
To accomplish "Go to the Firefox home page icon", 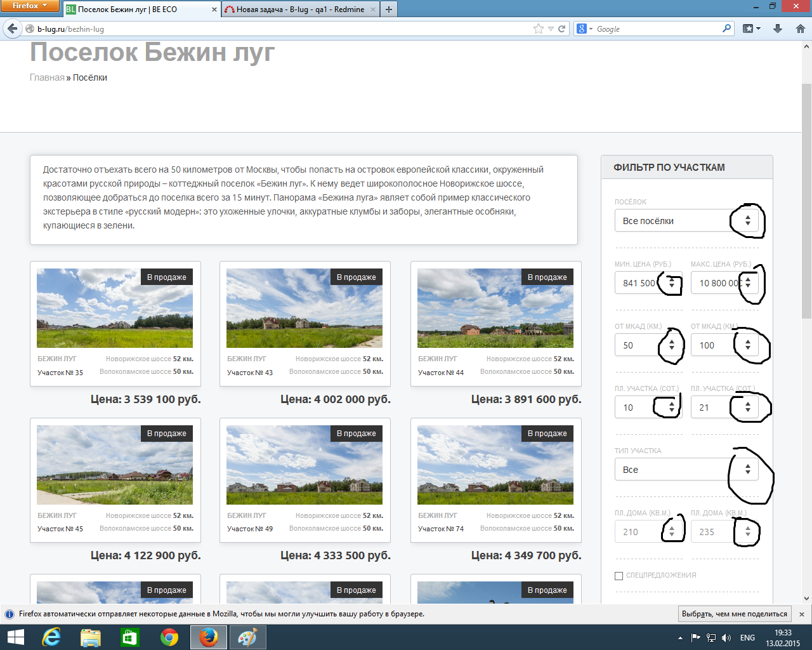I will click(800, 29).
